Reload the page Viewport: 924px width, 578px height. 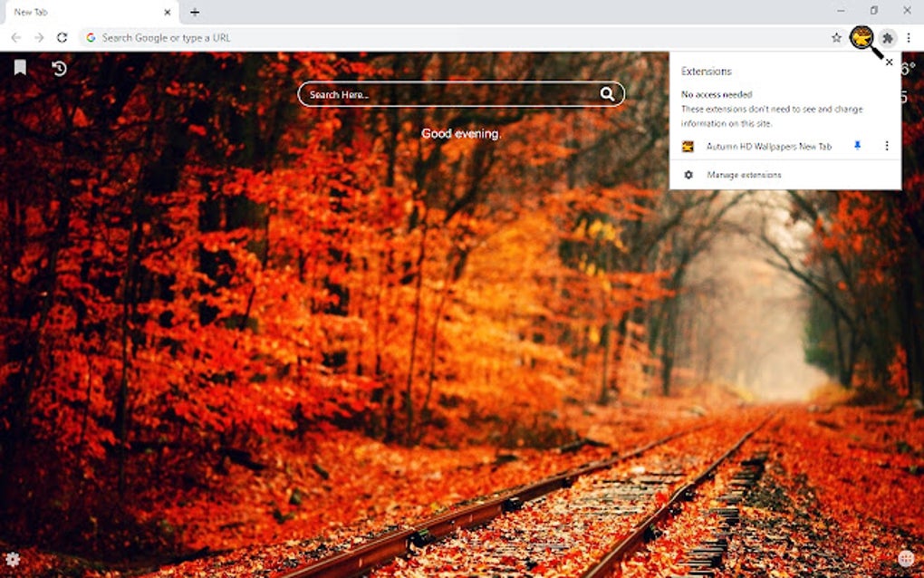(62, 38)
